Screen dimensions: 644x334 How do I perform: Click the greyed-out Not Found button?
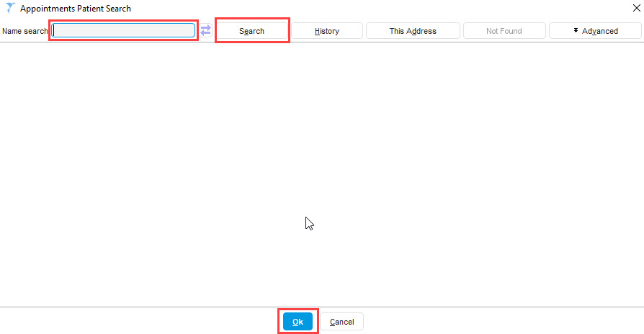tap(504, 31)
